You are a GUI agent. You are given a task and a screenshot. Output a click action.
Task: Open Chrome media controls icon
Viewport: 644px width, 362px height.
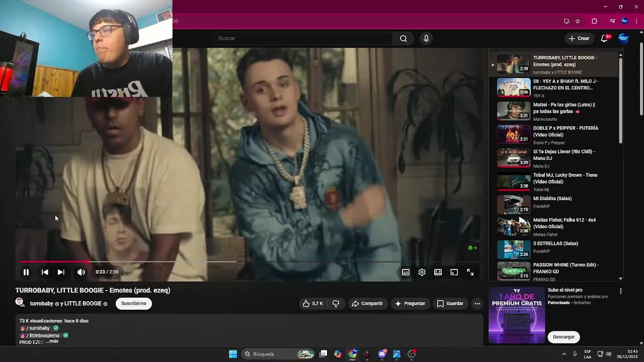(x=612, y=21)
